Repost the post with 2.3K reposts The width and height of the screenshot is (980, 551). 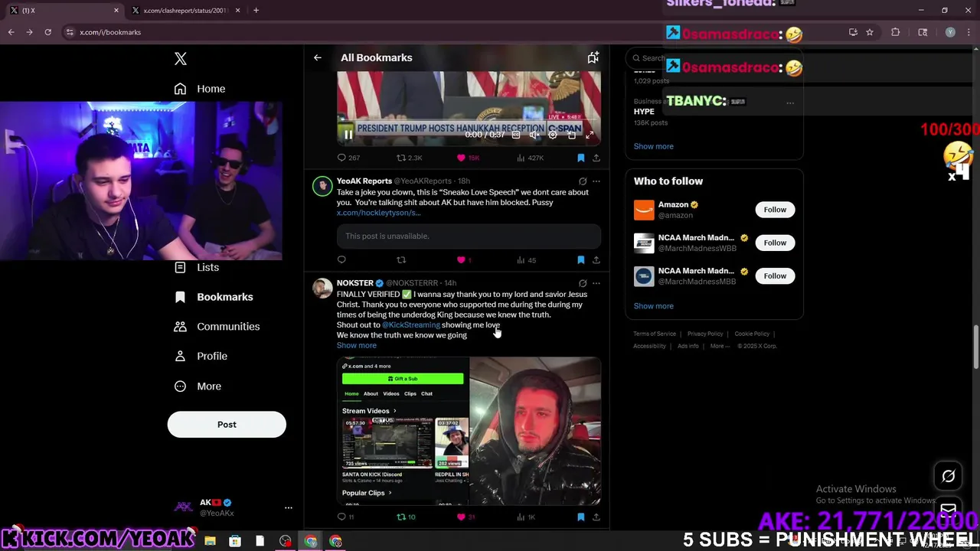coord(409,158)
